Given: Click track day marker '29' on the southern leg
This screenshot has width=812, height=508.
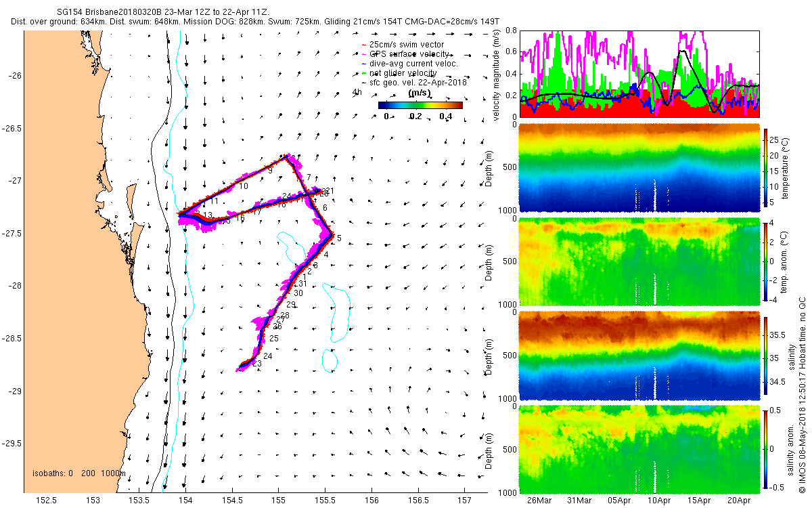Looking at the screenshot, I should (291, 305).
